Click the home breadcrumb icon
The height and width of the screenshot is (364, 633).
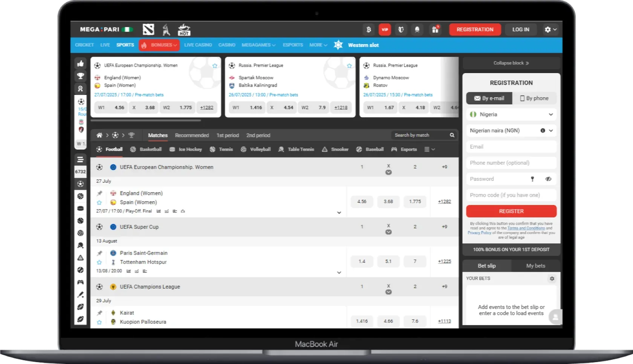pos(99,135)
